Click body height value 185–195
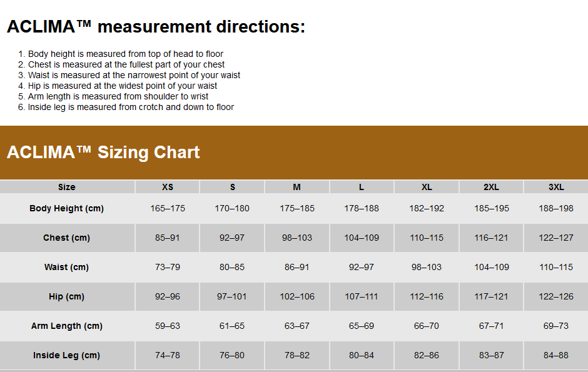Image resolution: width=588 pixels, height=372 pixels. click(492, 208)
